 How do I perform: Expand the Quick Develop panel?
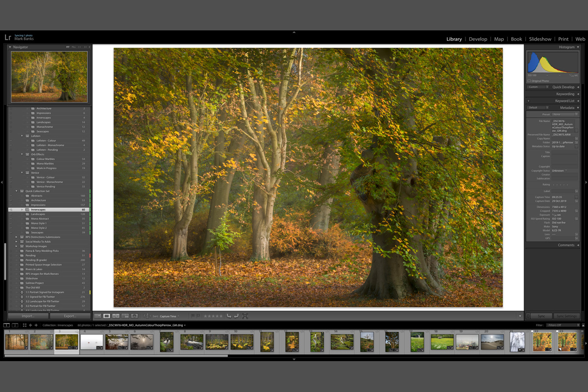click(578, 87)
